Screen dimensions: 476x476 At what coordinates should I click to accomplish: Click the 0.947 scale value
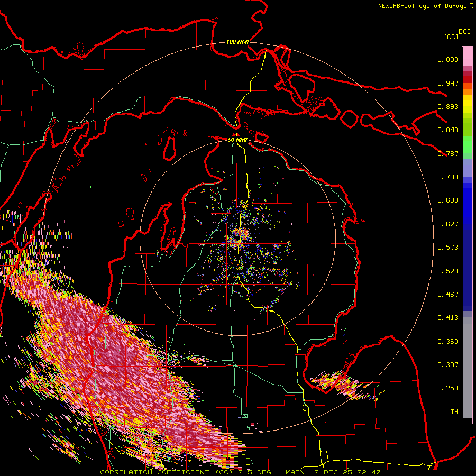[448, 83]
